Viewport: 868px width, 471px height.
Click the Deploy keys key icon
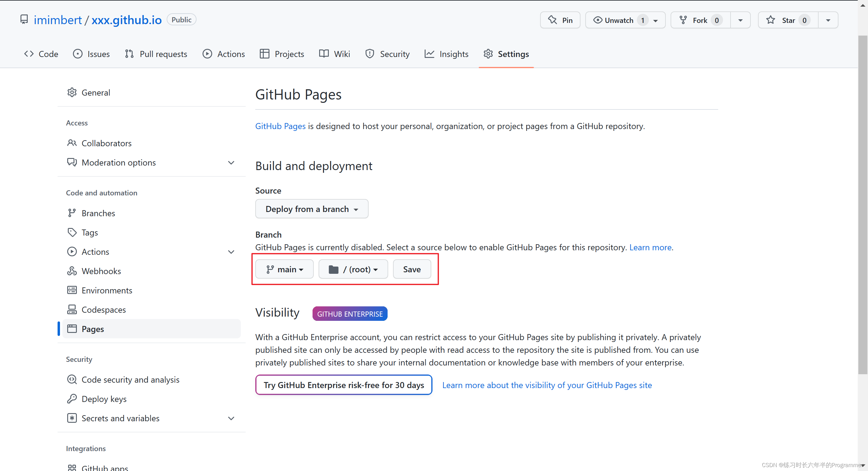coord(72,399)
